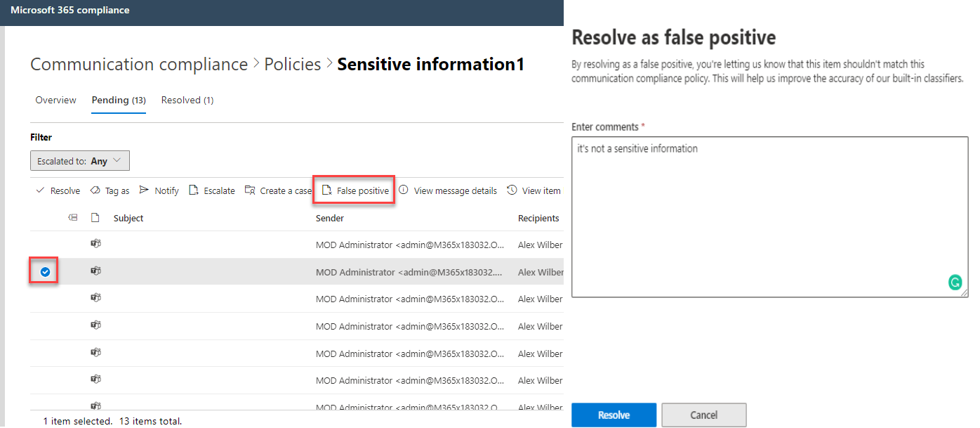
Task: Sort by the Sender column header
Action: pyautogui.click(x=330, y=219)
